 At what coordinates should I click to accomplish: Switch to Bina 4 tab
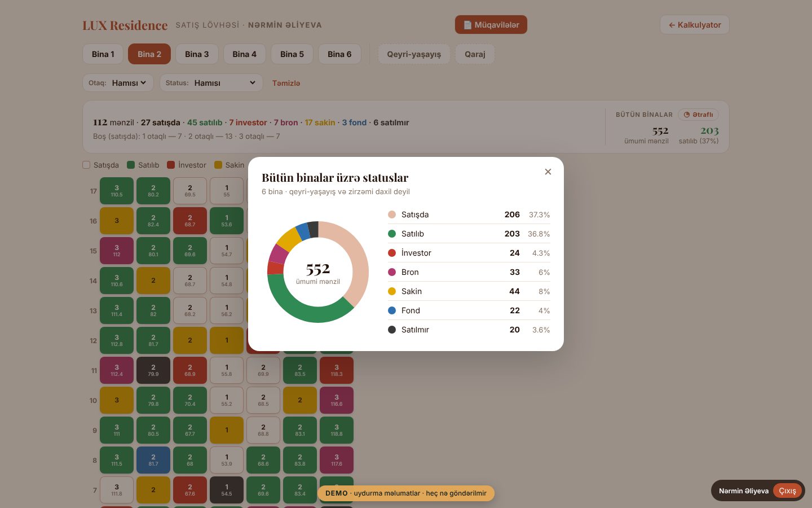(244, 54)
